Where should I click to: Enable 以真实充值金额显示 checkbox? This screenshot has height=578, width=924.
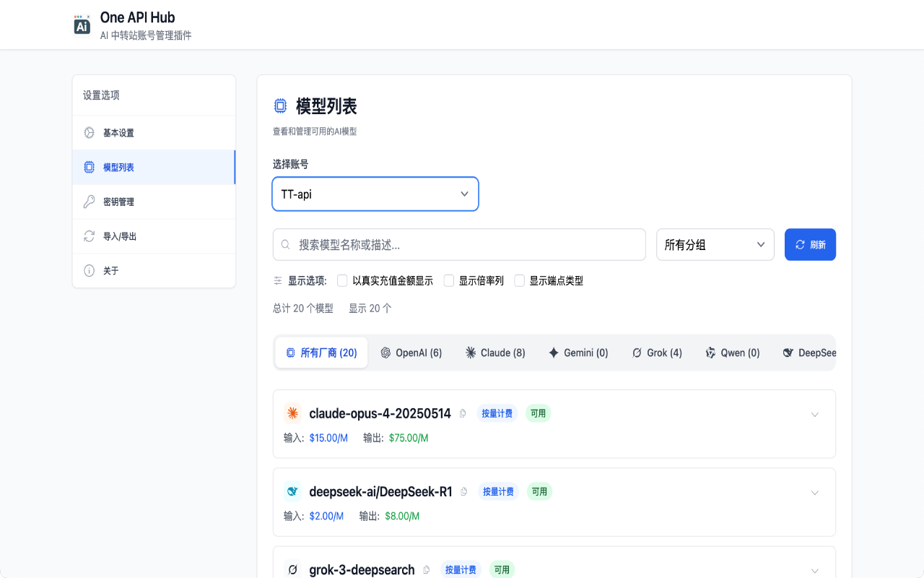pos(342,280)
